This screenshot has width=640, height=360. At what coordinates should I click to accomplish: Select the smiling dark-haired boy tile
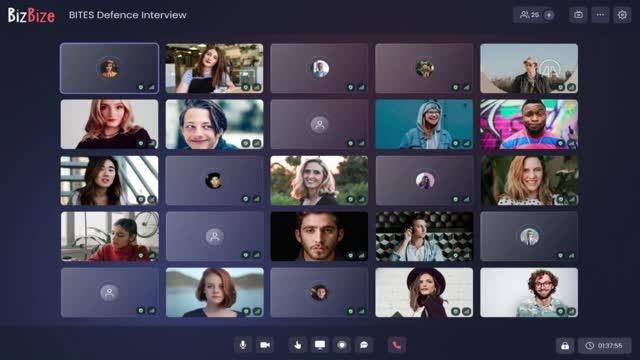pos(214,124)
